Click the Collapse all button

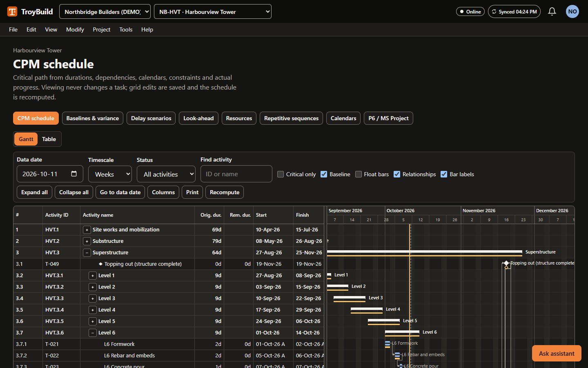pyautogui.click(x=74, y=192)
